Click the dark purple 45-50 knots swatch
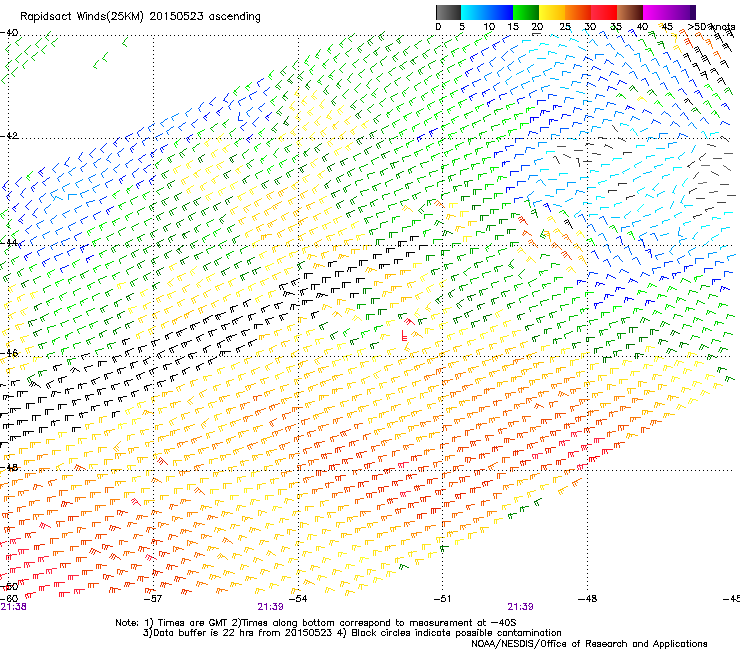740x650 pixels. coord(682,12)
